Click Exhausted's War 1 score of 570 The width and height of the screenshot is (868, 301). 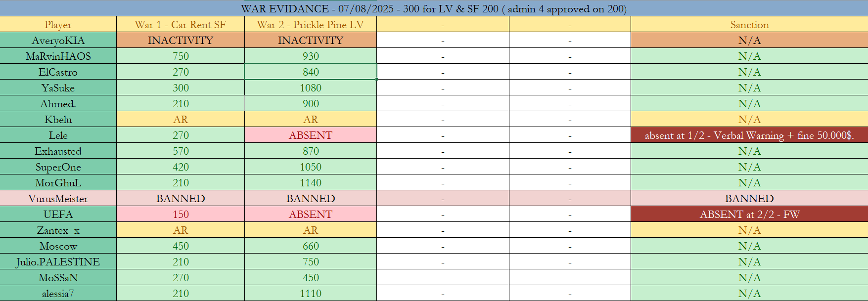181,151
